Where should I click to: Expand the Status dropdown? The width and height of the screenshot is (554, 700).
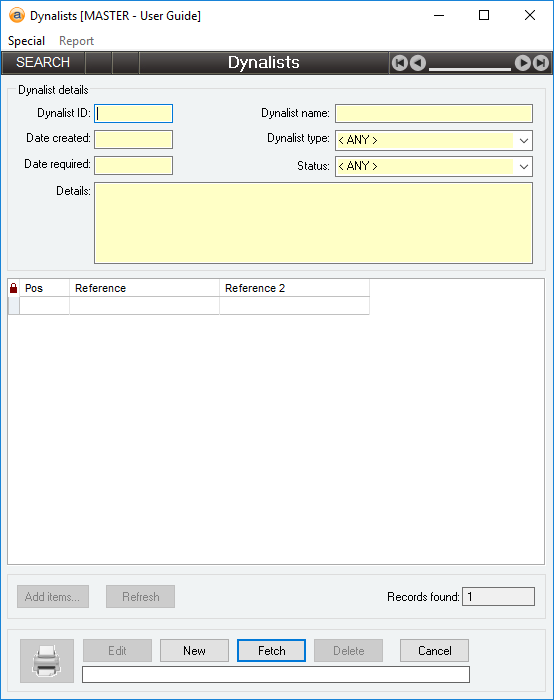(524, 167)
